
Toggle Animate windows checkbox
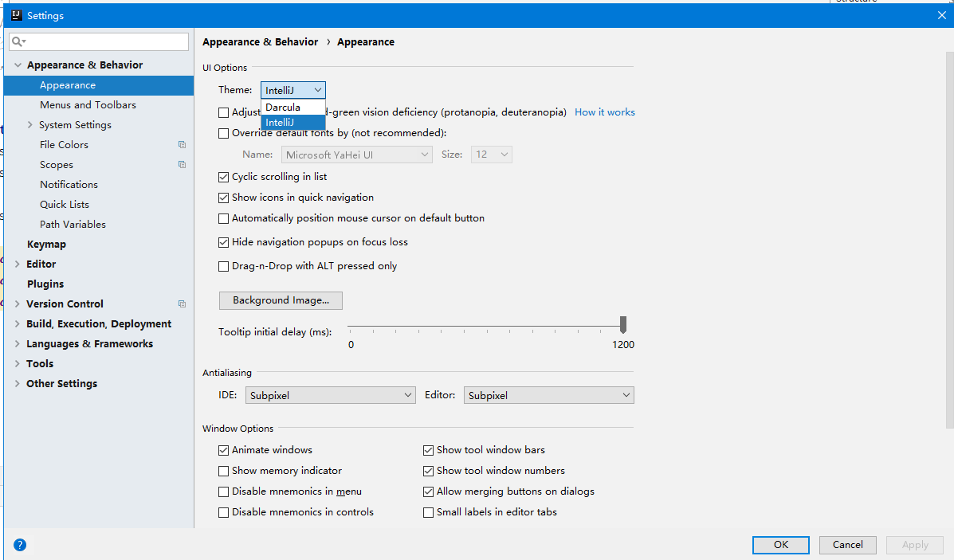223,451
